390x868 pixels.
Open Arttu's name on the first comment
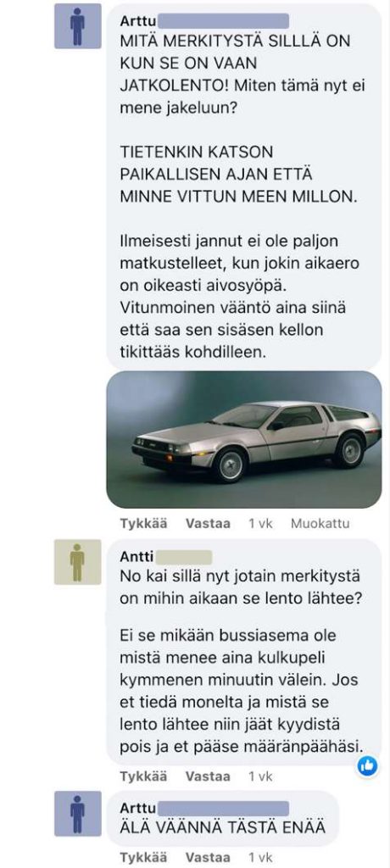click(x=138, y=21)
